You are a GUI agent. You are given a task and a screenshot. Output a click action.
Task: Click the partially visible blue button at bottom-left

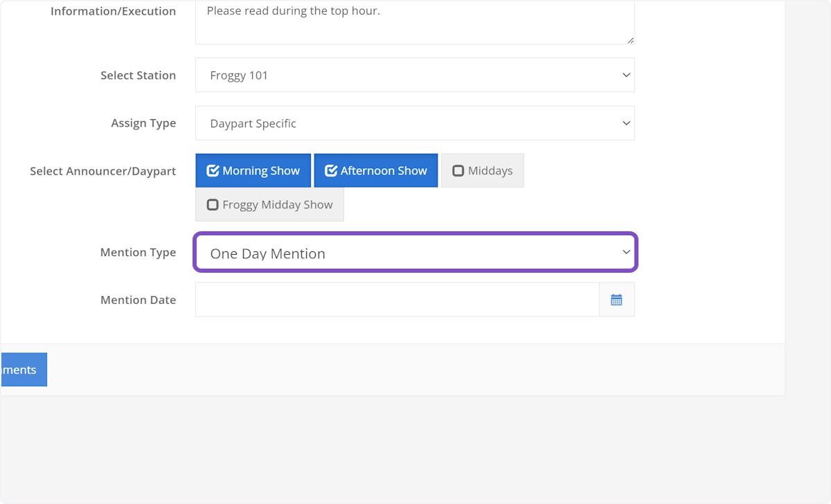pyautogui.click(x=24, y=370)
